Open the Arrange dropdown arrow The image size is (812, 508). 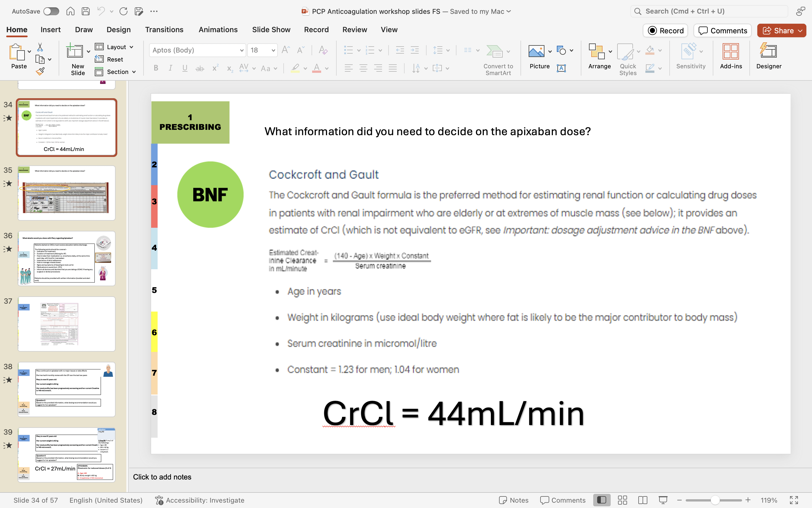pos(610,51)
